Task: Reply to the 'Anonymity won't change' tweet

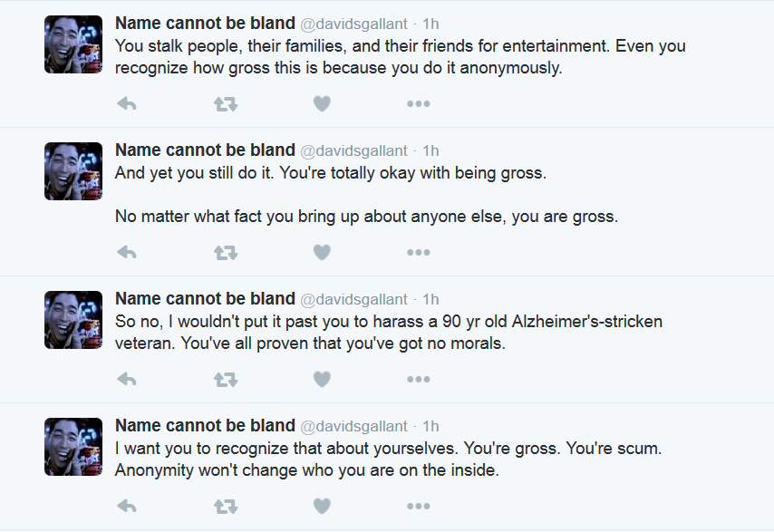Action: pyautogui.click(x=127, y=506)
